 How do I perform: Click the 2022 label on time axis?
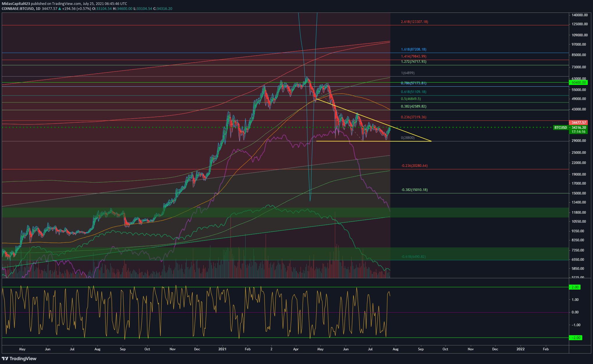click(520, 349)
